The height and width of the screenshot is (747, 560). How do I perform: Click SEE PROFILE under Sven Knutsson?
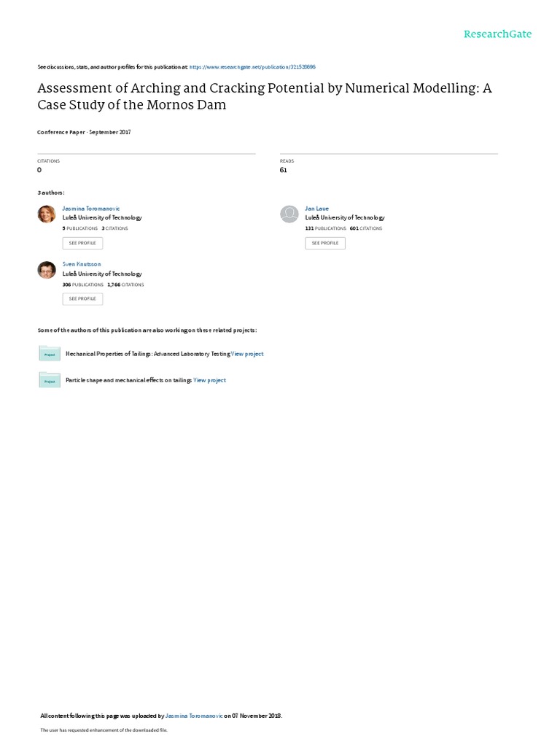82,298
